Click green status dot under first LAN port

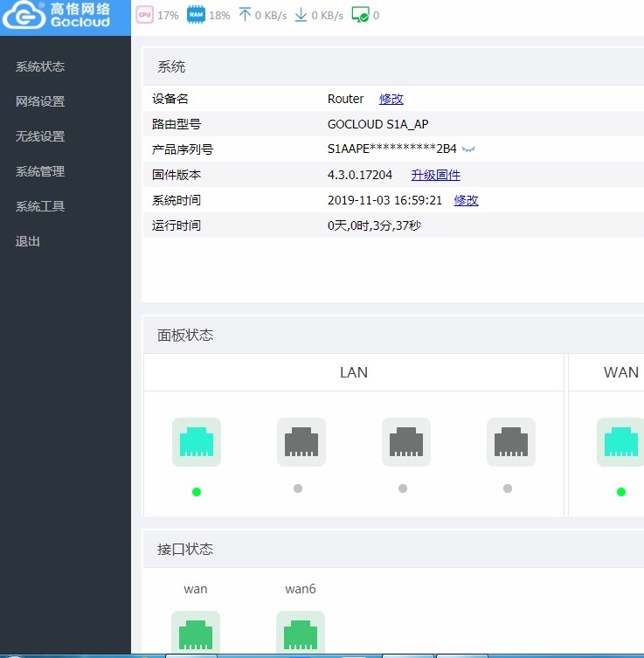(x=197, y=492)
